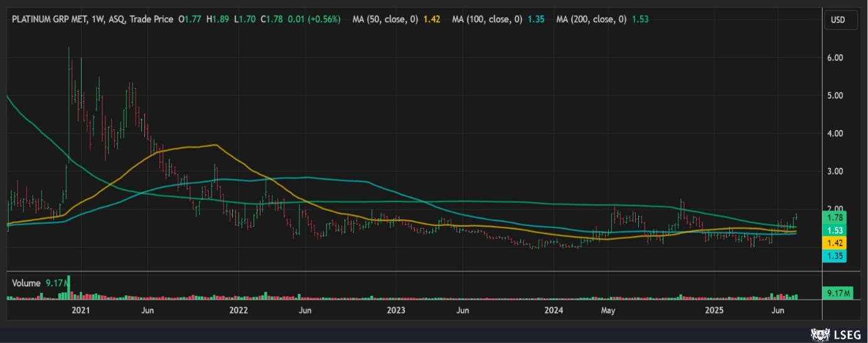Click the 3.00 price axis label
The height and width of the screenshot is (343, 868).
click(x=836, y=171)
